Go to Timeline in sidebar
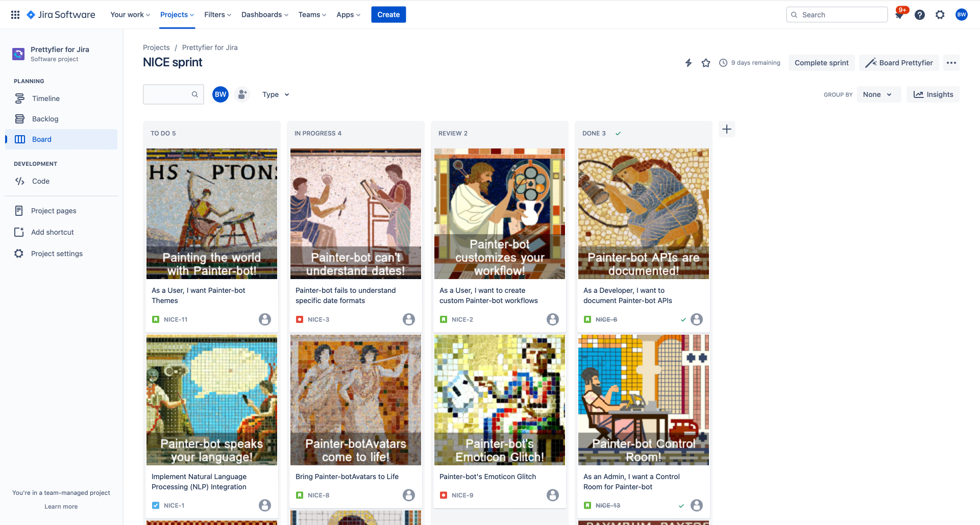The height and width of the screenshot is (525, 980). point(61,98)
